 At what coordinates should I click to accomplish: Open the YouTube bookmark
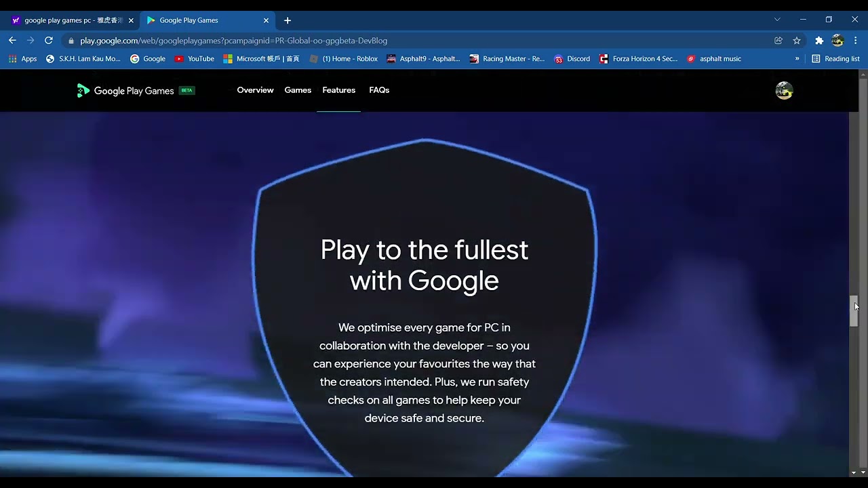(x=194, y=59)
